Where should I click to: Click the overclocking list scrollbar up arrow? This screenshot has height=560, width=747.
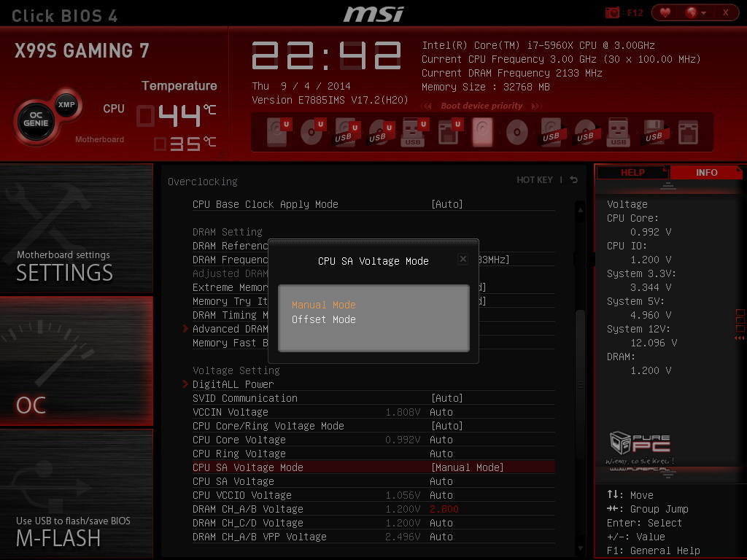click(580, 209)
